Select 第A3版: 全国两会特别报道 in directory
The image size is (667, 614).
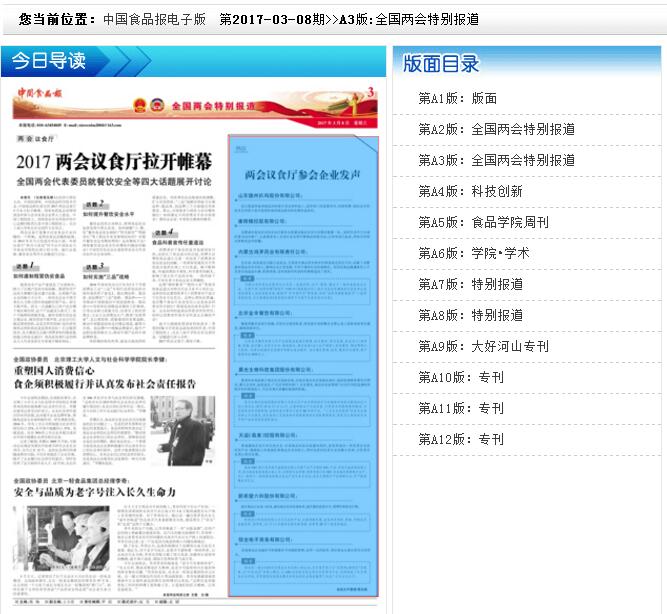(x=496, y=160)
